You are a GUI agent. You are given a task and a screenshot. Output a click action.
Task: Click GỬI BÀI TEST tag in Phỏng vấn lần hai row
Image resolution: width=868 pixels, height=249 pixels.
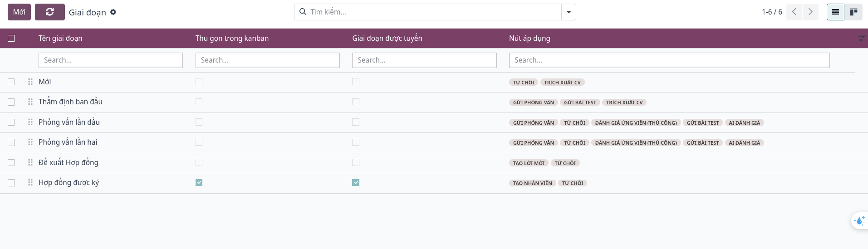pos(703,143)
